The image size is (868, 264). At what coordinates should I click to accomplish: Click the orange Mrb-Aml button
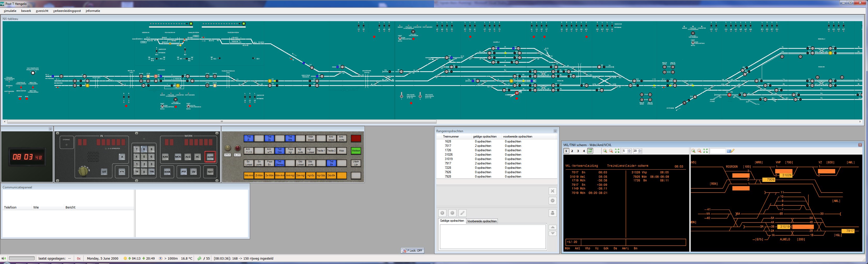point(249,175)
